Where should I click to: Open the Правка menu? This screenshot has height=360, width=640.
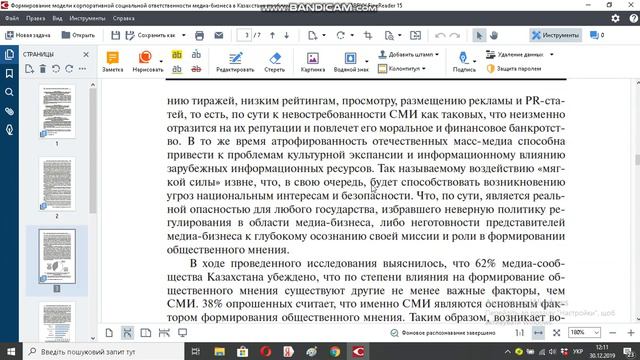(x=36, y=18)
